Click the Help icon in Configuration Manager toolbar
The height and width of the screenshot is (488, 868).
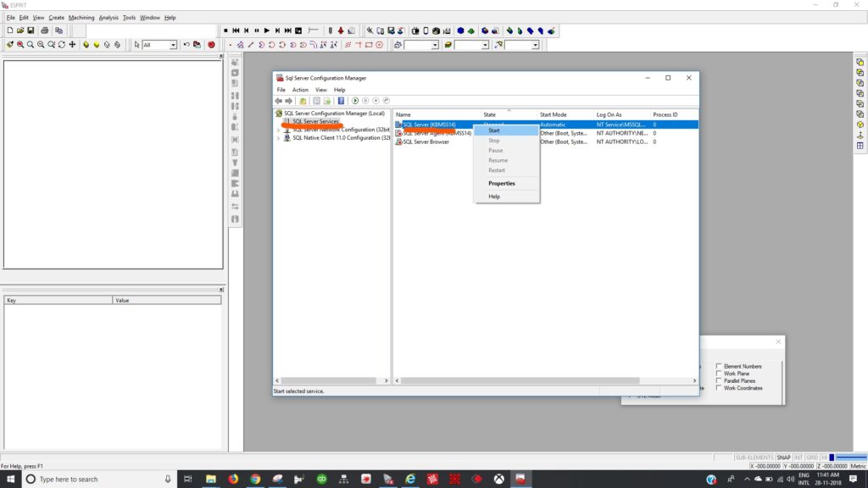[x=342, y=101]
